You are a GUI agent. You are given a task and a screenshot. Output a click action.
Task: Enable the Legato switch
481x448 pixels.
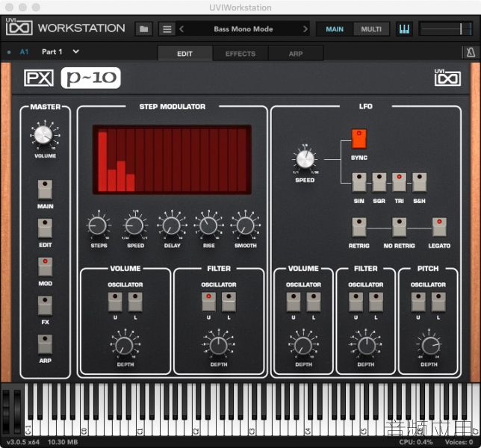click(439, 227)
